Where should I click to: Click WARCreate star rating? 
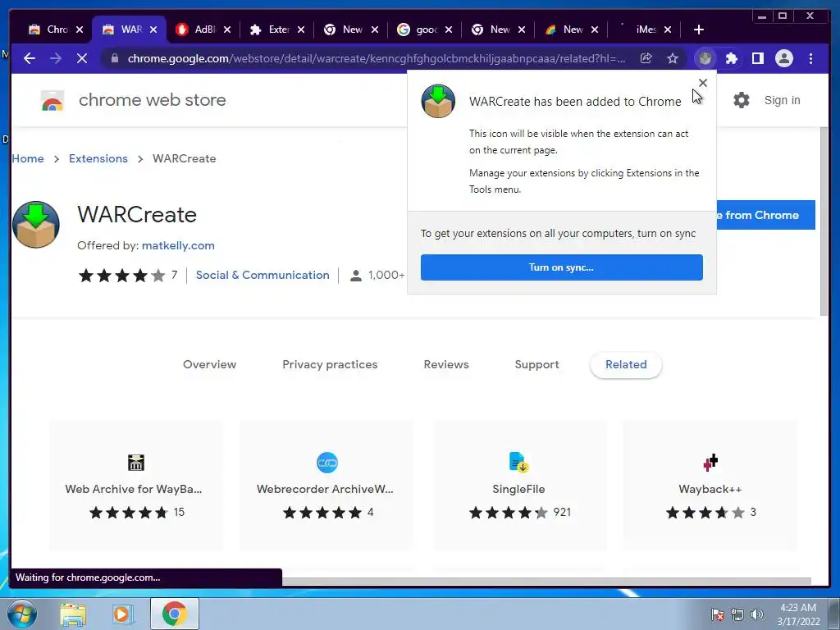[x=122, y=276]
